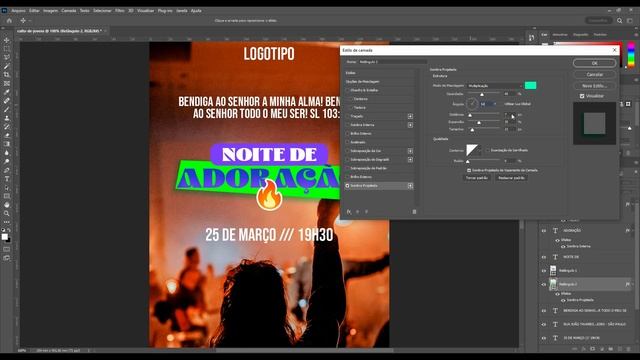Open the Camada menu

tap(69, 11)
